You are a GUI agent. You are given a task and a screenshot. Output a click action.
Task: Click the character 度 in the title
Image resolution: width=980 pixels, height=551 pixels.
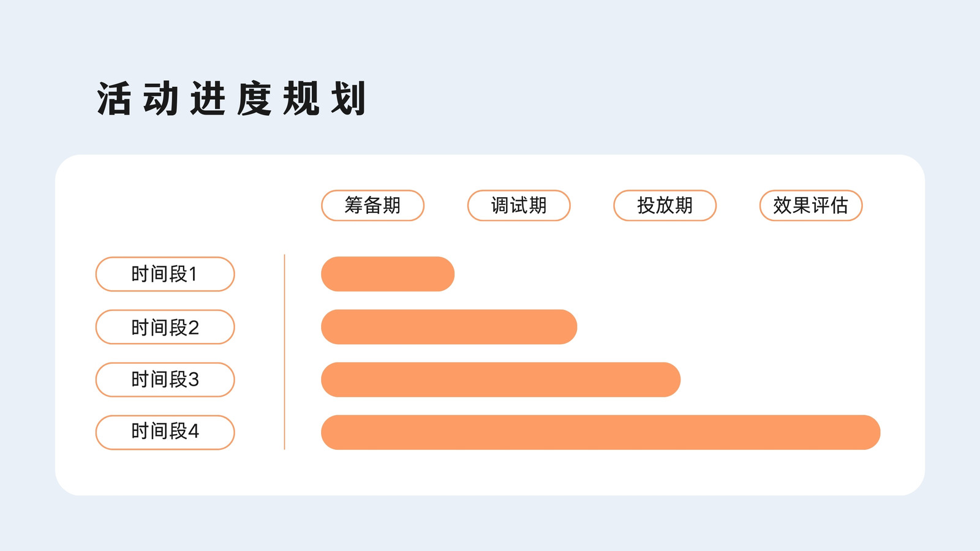tap(254, 99)
